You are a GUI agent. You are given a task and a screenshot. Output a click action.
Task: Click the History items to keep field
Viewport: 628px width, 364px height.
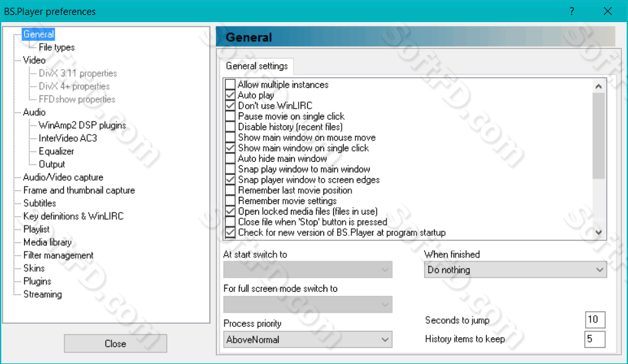pos(595,339)
